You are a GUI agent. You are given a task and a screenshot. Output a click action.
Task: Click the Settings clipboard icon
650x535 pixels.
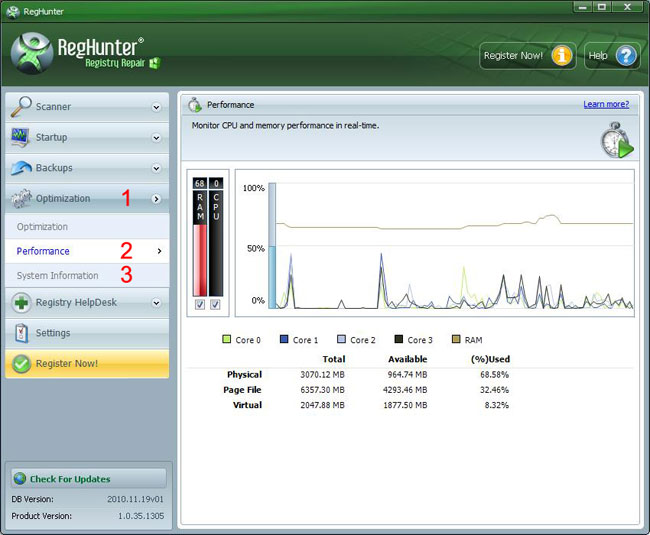20,333
